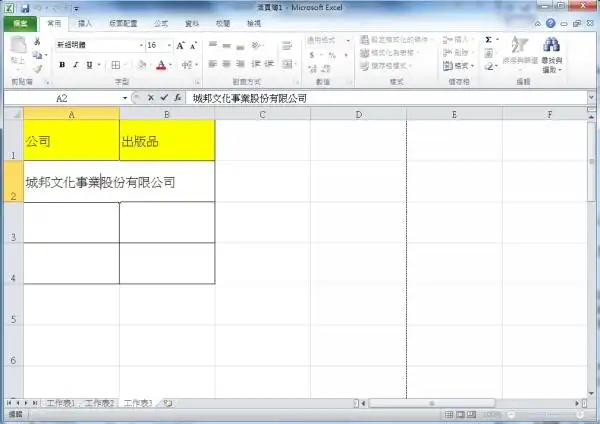
Task: Click the Clear eraser icon
Action: point(489,67)
